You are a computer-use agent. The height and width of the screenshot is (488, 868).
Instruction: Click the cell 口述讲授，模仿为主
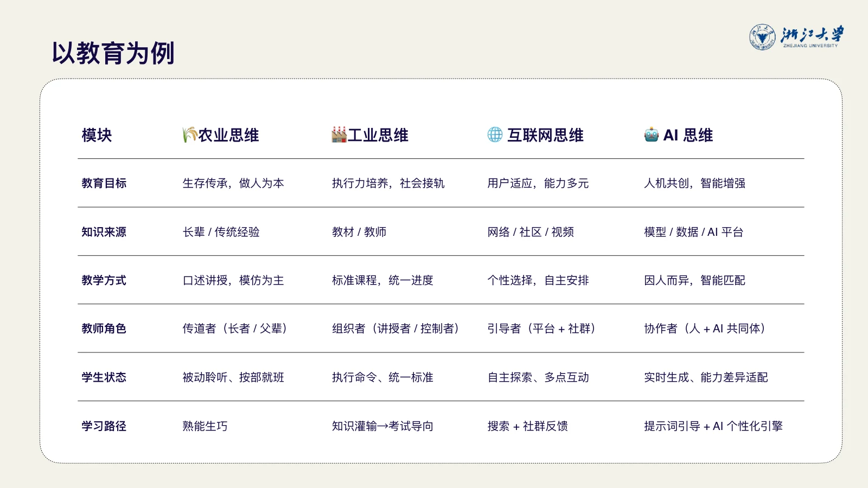[233, 280]
